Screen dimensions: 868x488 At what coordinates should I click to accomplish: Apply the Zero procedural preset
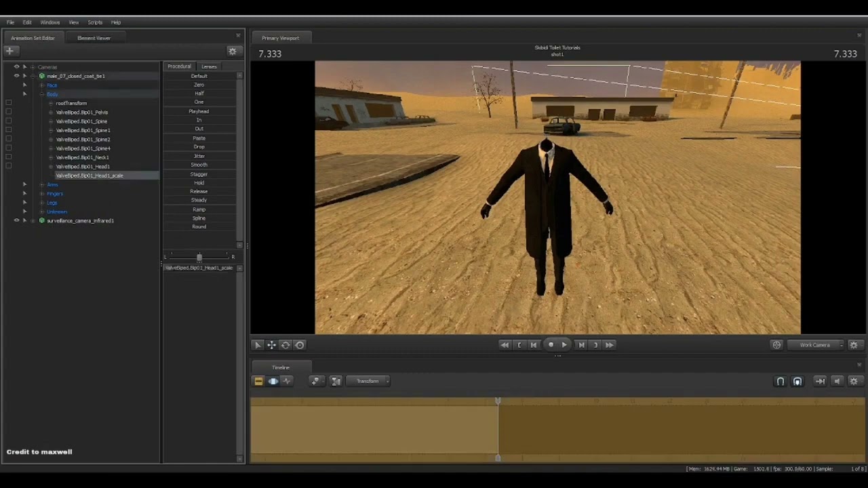coord(199,85)
